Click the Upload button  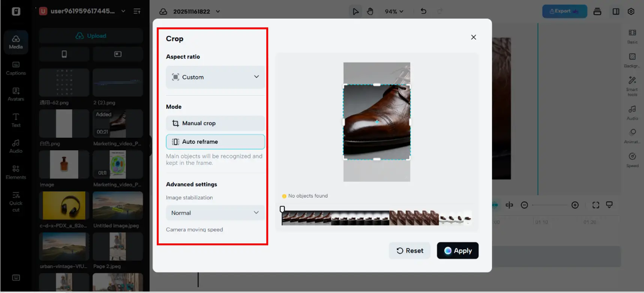tap(91, 36)
